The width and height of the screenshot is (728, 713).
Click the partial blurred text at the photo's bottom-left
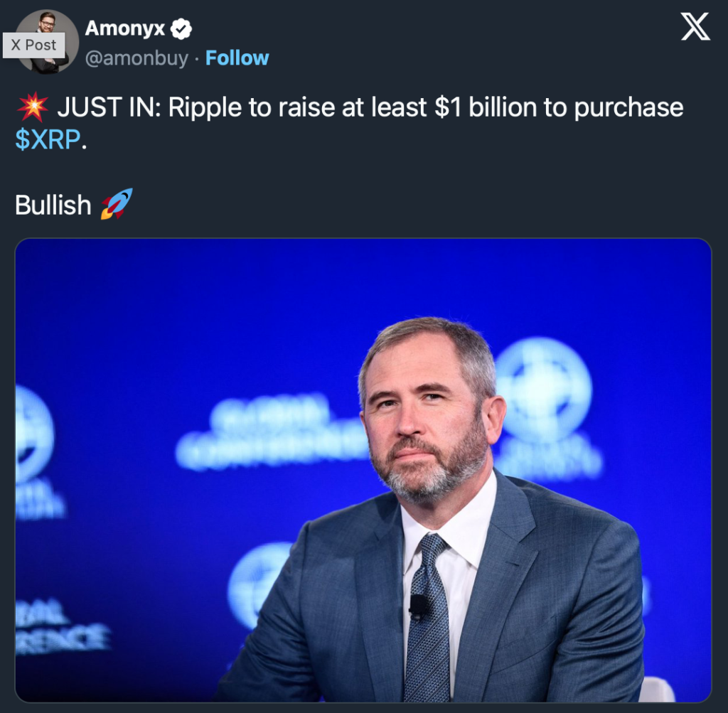[x=60, y=626]
